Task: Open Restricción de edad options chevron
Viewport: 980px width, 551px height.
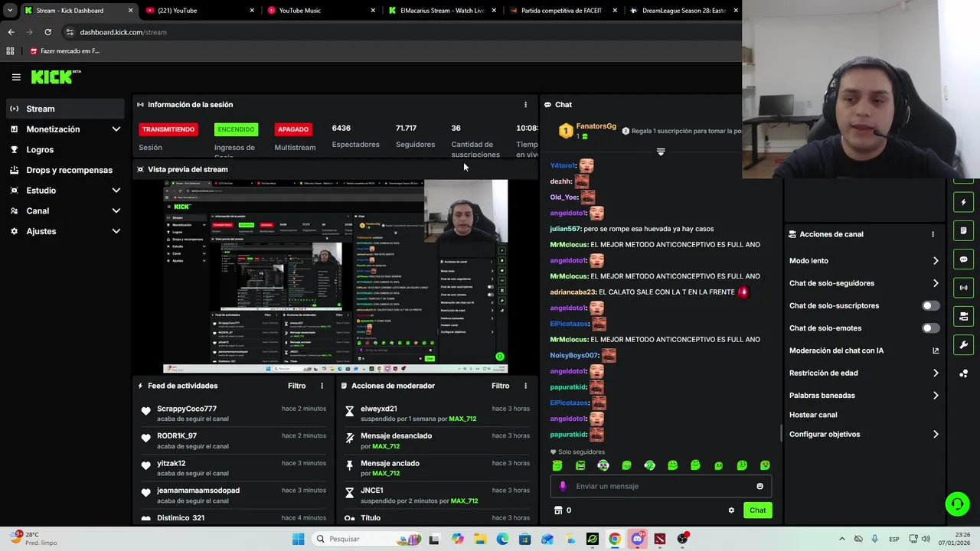Action: coord(936,373)
